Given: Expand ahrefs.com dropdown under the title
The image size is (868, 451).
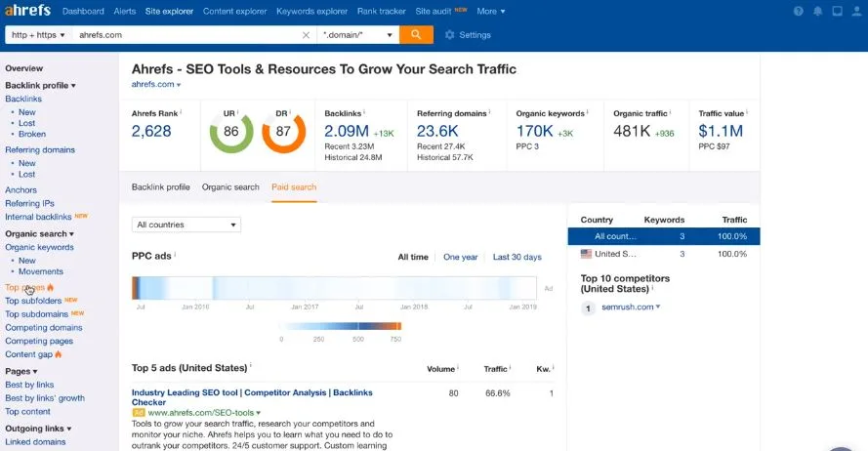Looking at the screenshot, I should point(156,84).
